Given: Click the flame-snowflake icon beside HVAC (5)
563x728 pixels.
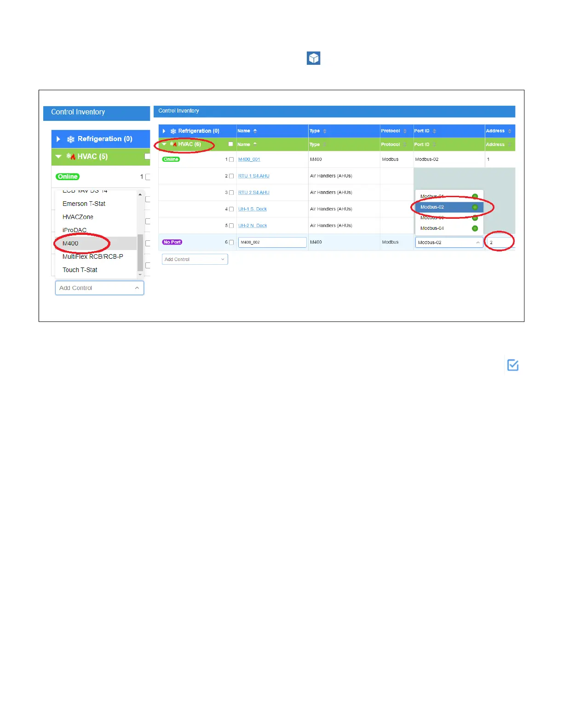Looking at the screenshot, I should click(71, 156).
